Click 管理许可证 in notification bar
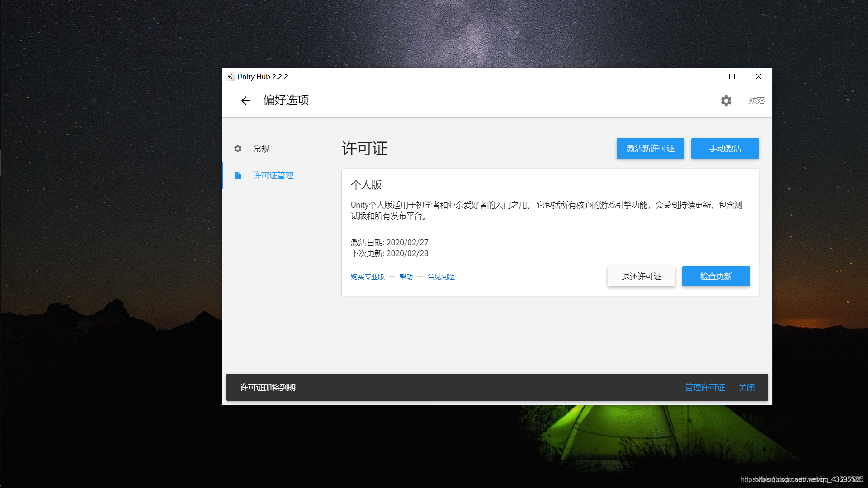Image resolution: width=868 pixels, height=488 pixels. pyautogui.click(x=705, y=388)
